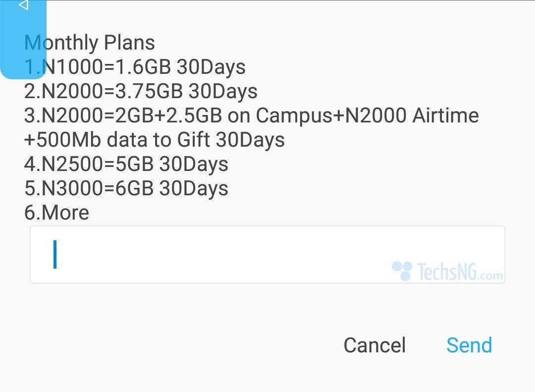Choose option 4 N2500=5GB plan

coord(126,164)
